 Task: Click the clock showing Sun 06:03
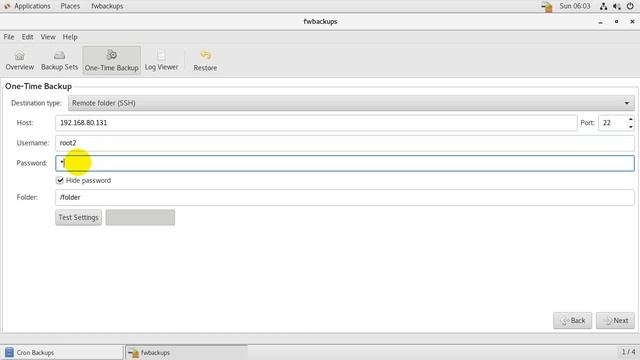pos(575,6)
